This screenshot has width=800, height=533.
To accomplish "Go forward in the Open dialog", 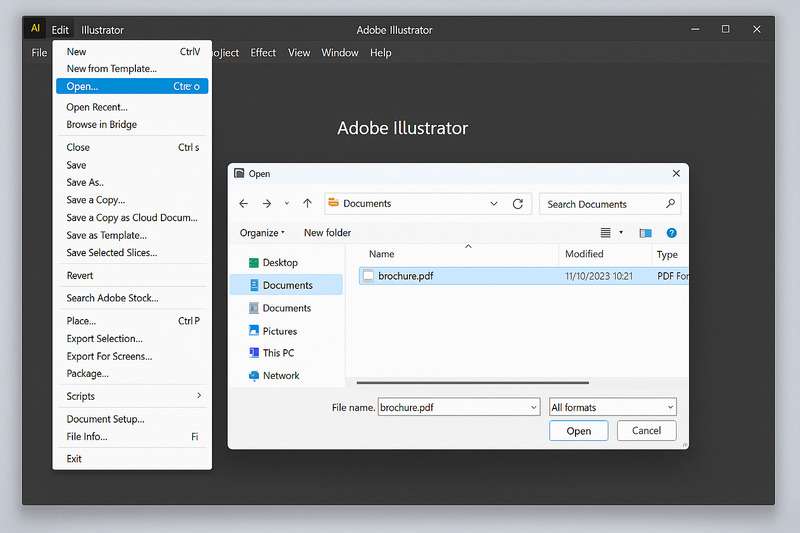I will click(267, 204).
